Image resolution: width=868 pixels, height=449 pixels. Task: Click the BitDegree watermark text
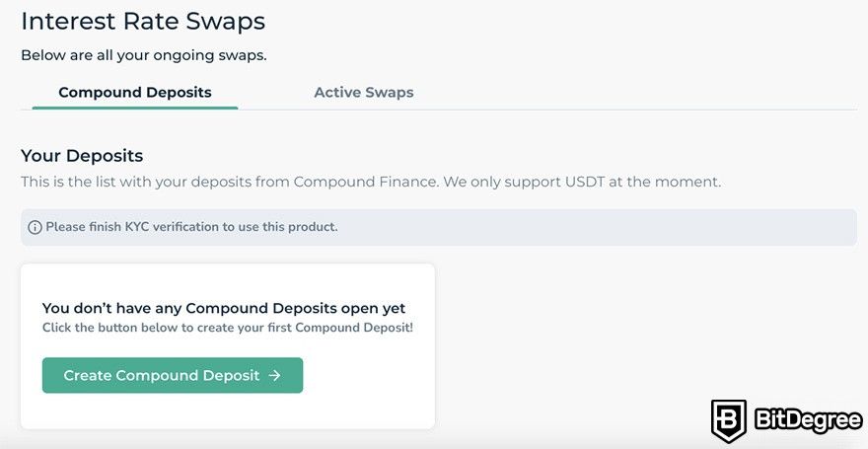(808, 420)
